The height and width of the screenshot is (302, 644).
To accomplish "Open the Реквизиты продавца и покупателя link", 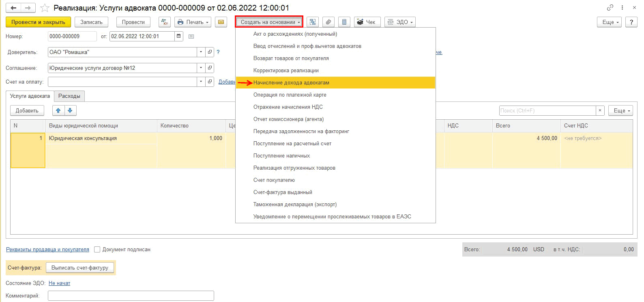I will coord(47,250).
